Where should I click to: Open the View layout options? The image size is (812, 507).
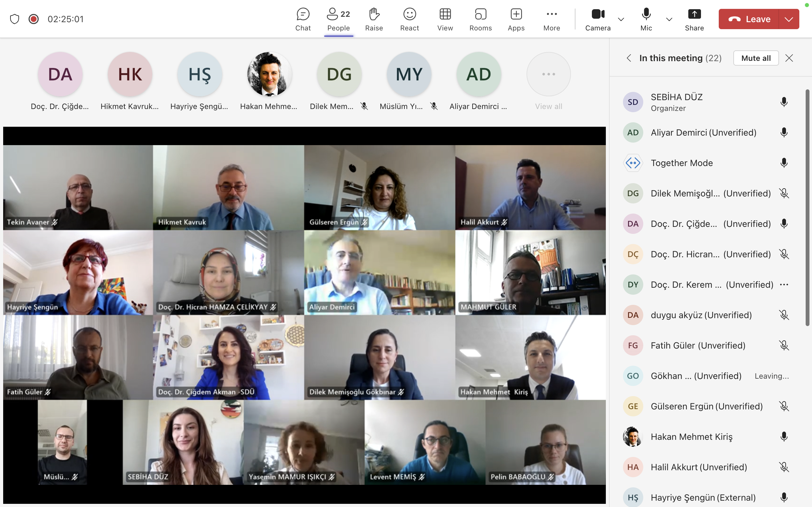(x=445, y=19)
